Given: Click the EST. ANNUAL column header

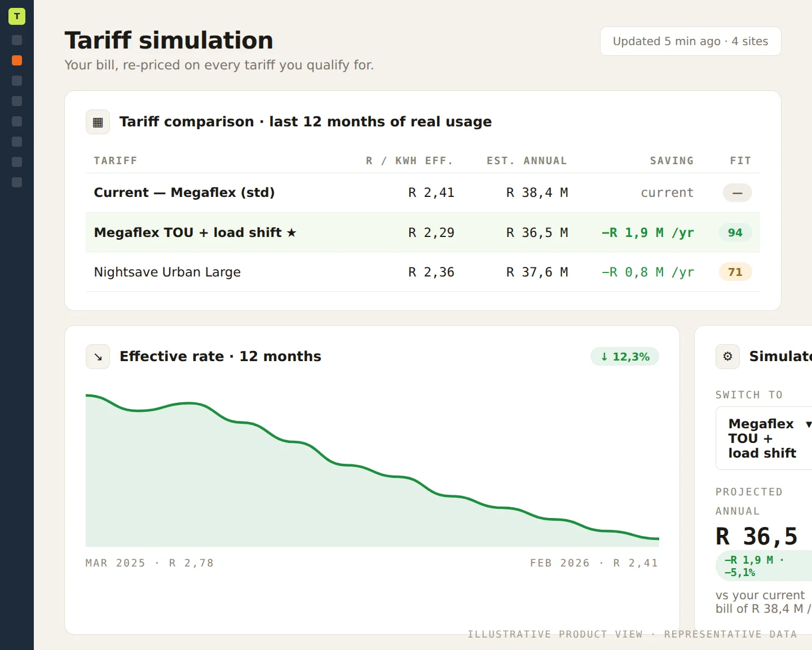Looking at the screenshot, I should click(x=527, y=161).
